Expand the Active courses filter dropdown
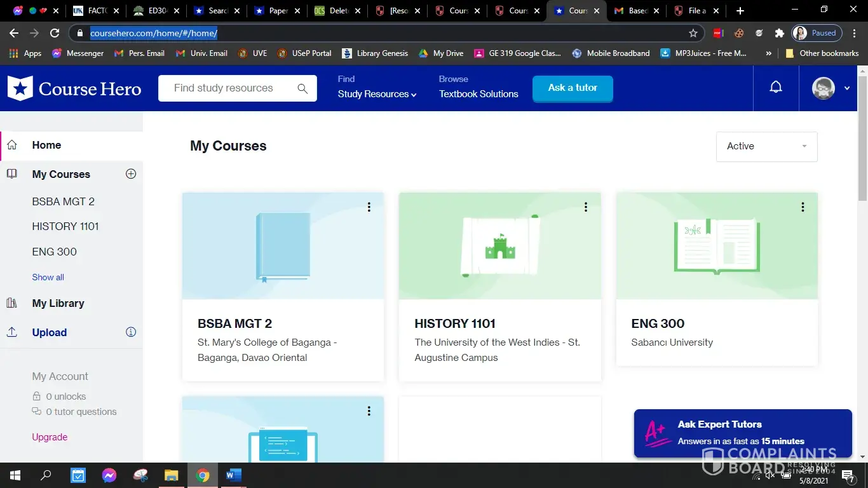This screenshot has width=868, height=488. tap(766, 146)
